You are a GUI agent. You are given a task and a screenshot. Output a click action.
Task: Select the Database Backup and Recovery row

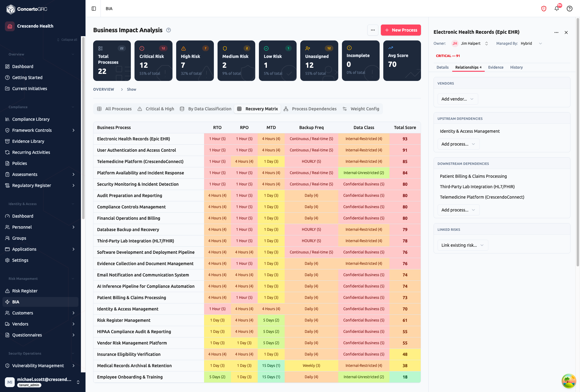(257, 230)
